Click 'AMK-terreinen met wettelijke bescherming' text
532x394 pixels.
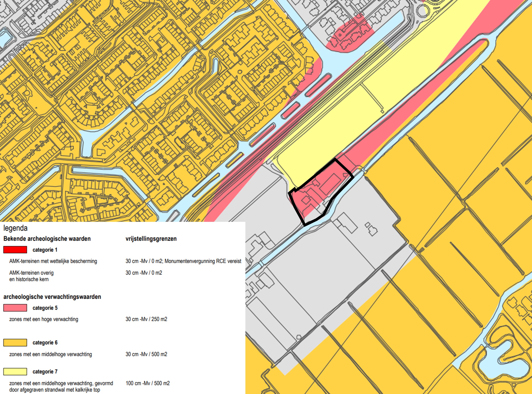click(53, 261)
